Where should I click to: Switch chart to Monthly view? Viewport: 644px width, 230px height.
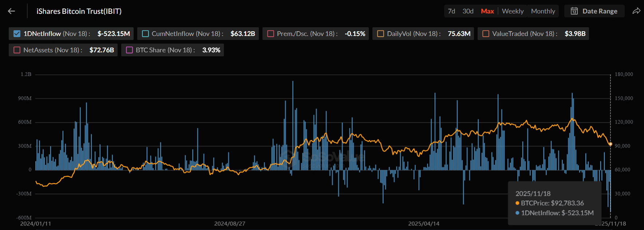point(543,11)
